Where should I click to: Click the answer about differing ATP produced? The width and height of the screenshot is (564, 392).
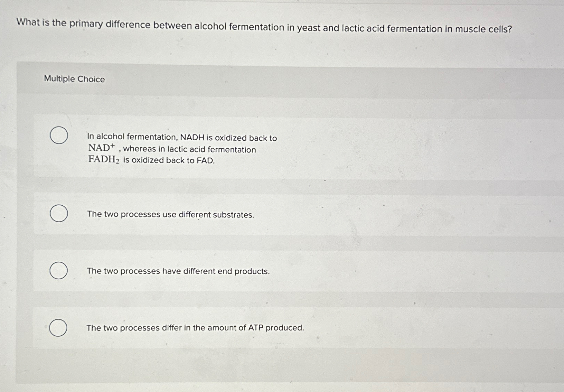[x=195, y=328]
